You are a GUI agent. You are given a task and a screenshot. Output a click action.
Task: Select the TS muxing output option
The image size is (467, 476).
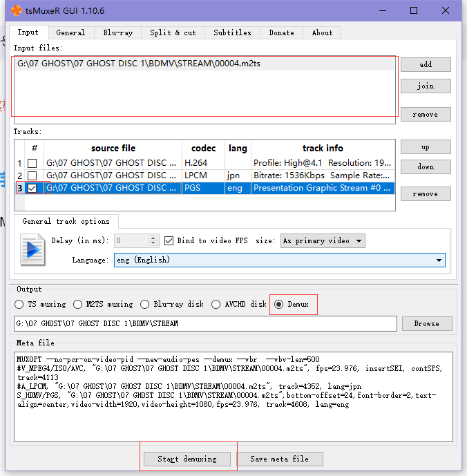click(x=19, y=304)
